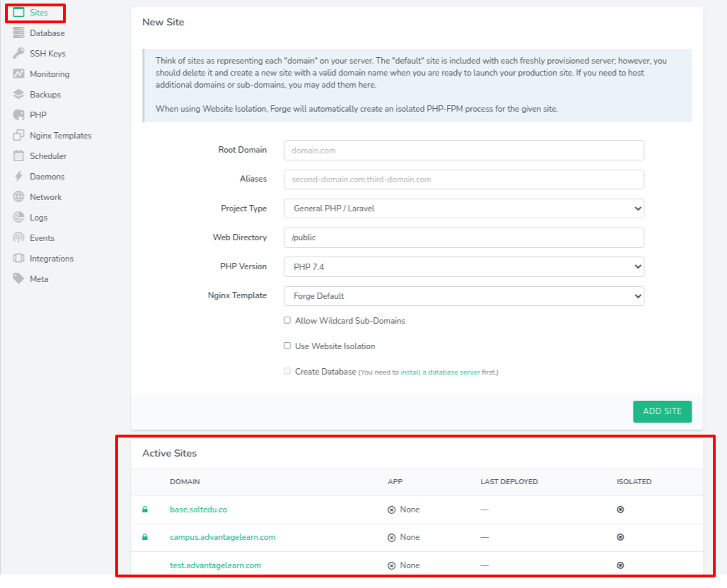
Task: Check the Use Website Isolation option
Action: pos(287,346)
